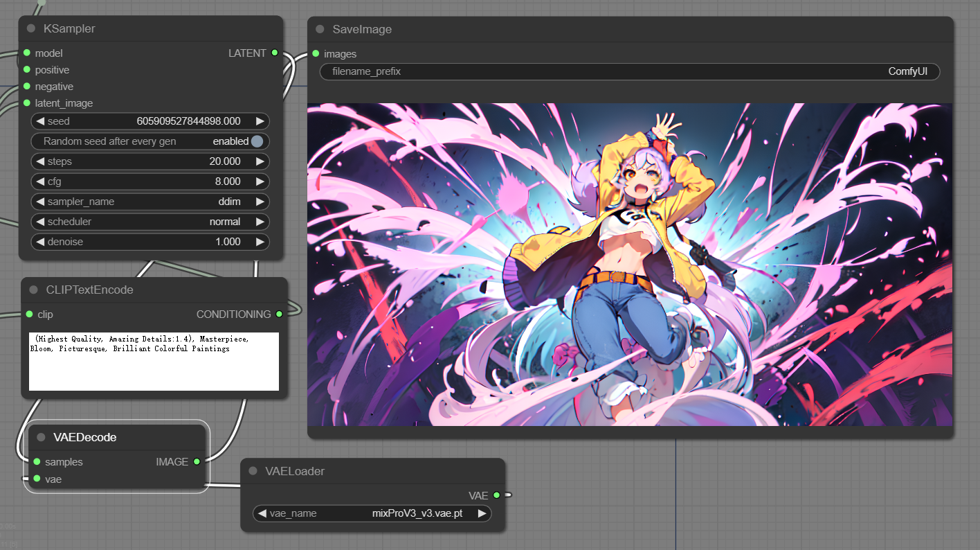The height and width of the screenshot is (550, 980).
Task: Click into the CLIP prompt text box
Action: point(154,362)
